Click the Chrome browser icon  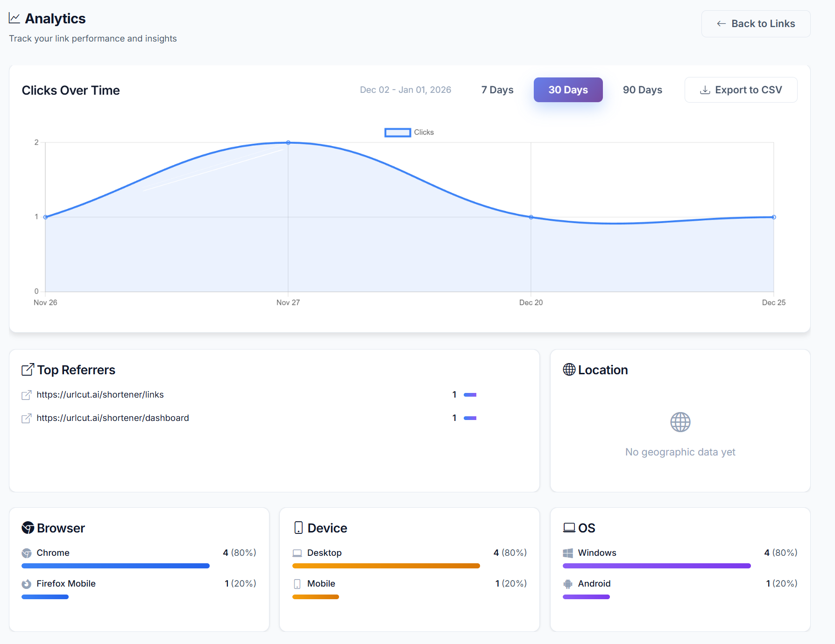click(27, 553)
